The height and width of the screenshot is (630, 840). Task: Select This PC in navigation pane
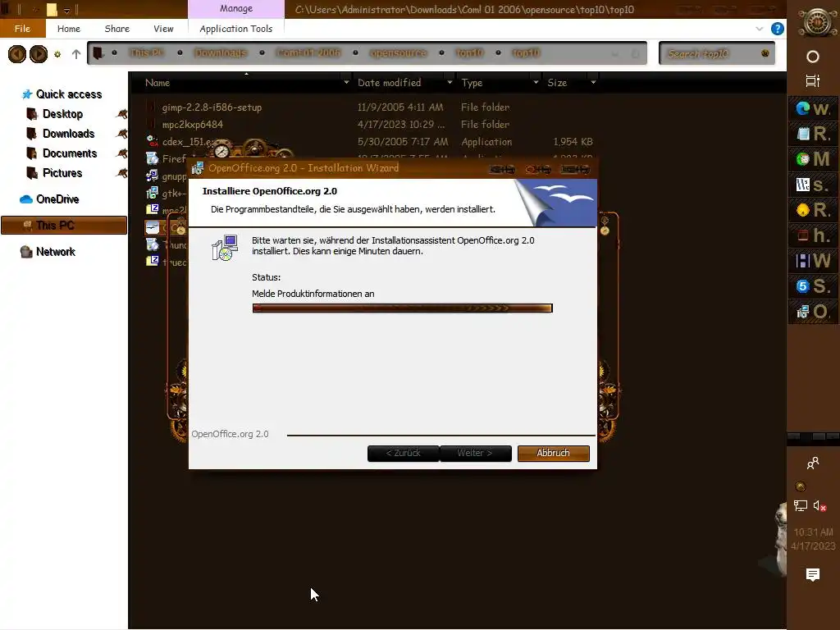[x=64, y=226]
